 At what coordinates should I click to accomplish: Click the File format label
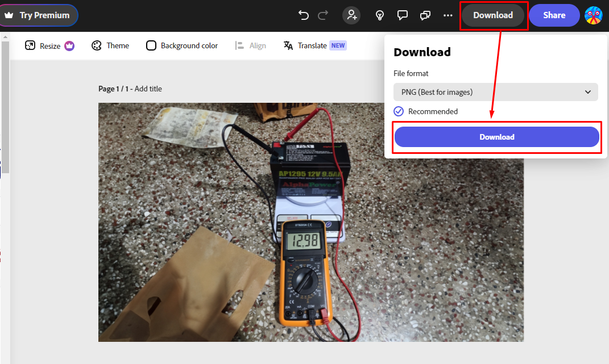click(411, 73)
